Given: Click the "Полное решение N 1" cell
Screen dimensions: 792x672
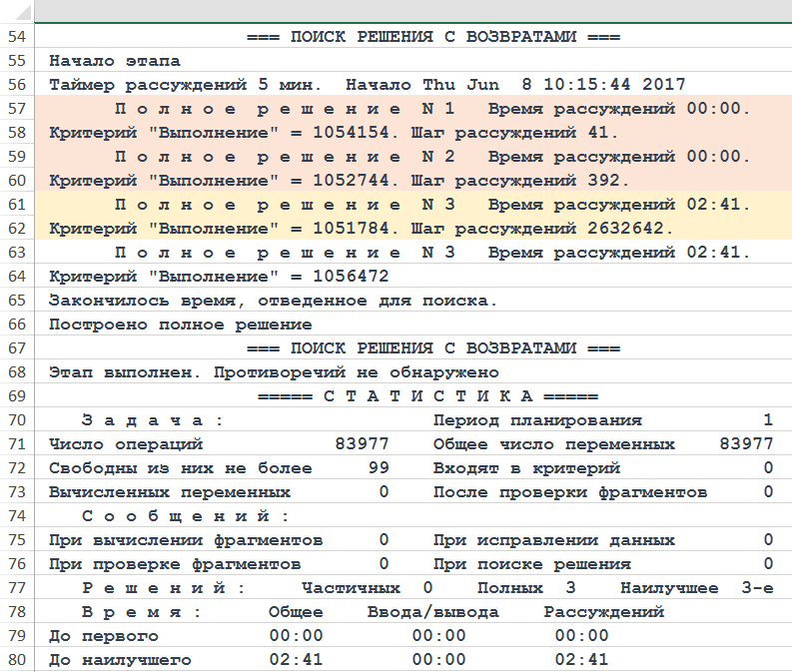Looking at the screenshot, I should click(285, 109).
